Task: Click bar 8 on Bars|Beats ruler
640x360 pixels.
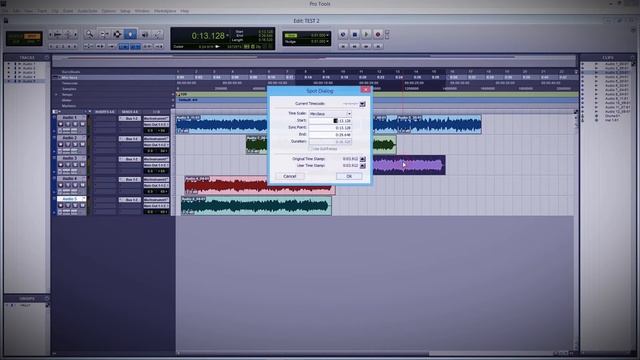Action: pyautogui.click(x=305, y=72)
